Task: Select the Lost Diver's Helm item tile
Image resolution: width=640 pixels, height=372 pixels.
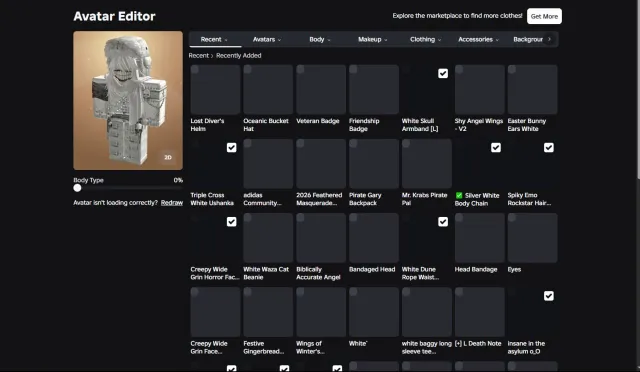Action: pos(215,89)
